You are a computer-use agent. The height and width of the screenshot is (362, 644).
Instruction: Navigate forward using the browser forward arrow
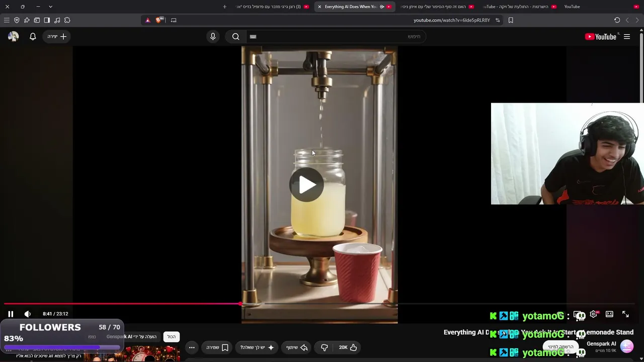click(637, 20)
